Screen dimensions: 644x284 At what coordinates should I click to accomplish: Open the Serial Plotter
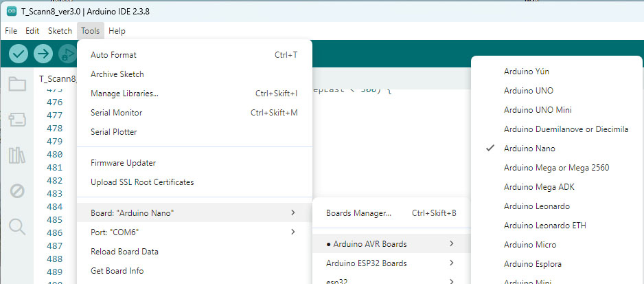pos(194,132)
